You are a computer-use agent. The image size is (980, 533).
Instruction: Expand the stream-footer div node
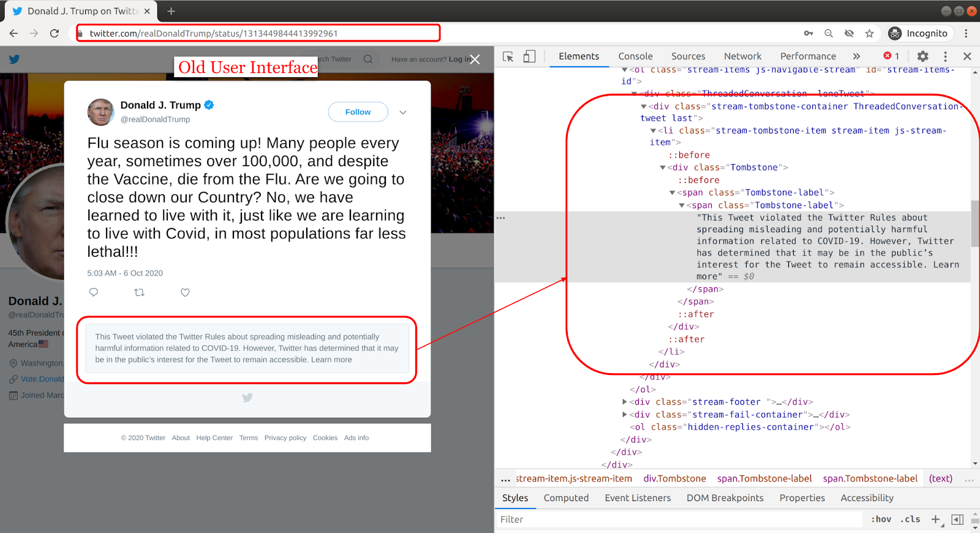click(x=625, y=402)
